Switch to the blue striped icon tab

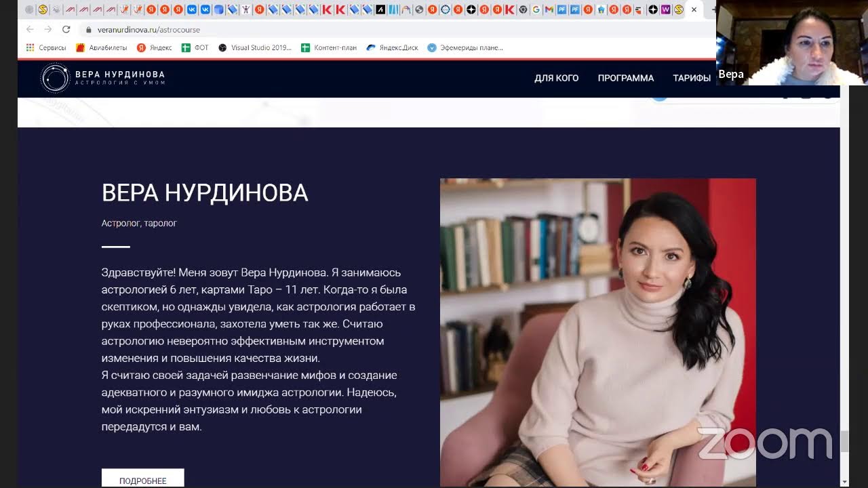pos(393,9)
